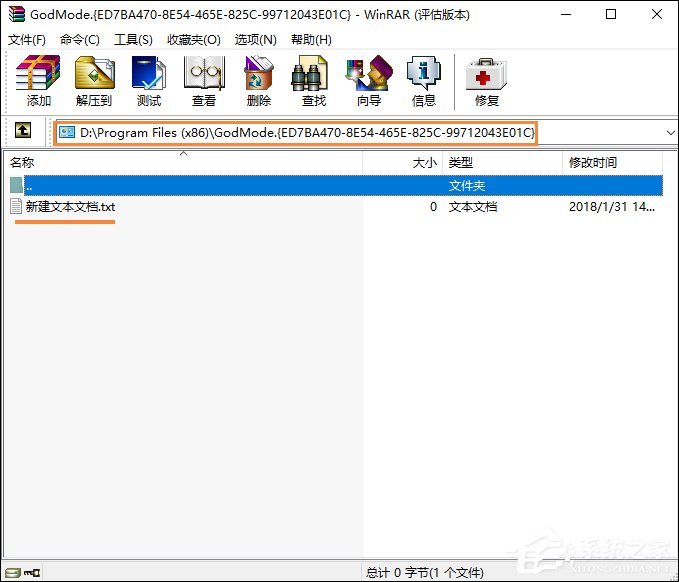This screenshot has width=679, height=582.
Task: Sort by 名称 column header
Action: click(184, 163)
